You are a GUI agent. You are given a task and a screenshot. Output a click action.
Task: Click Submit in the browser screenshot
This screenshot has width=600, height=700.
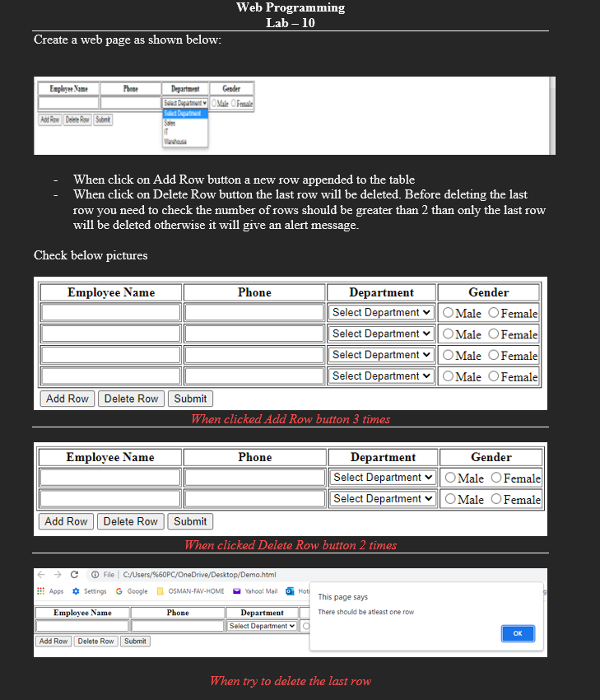tap(135, 641)
